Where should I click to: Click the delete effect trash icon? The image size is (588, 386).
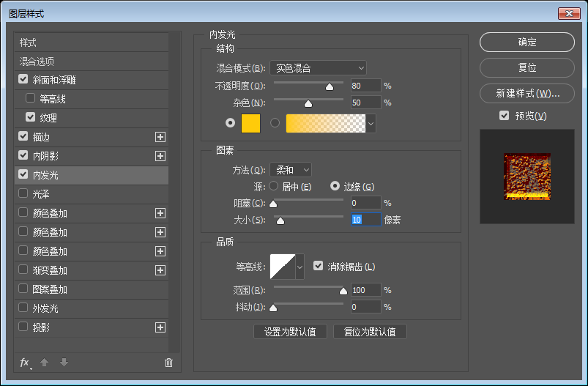[168, 363]
